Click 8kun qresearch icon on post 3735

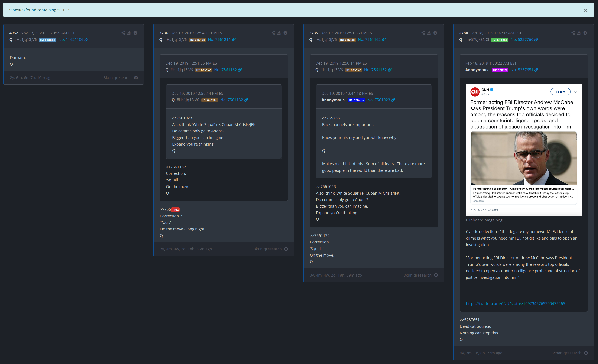pyautogui.click(x=436, y=275)
